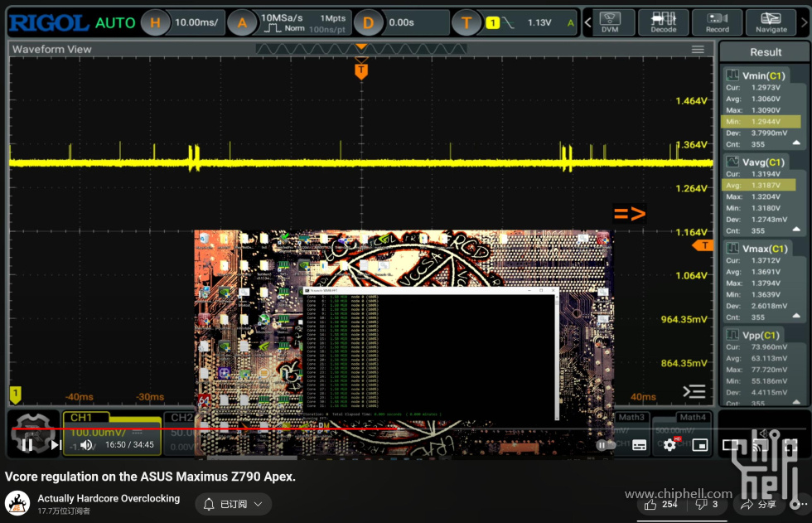The height and width of the screenshot is (523, 812).
Task: Click the Vmax Cur: 1.3712V value
Action: (x=766, y=260)
